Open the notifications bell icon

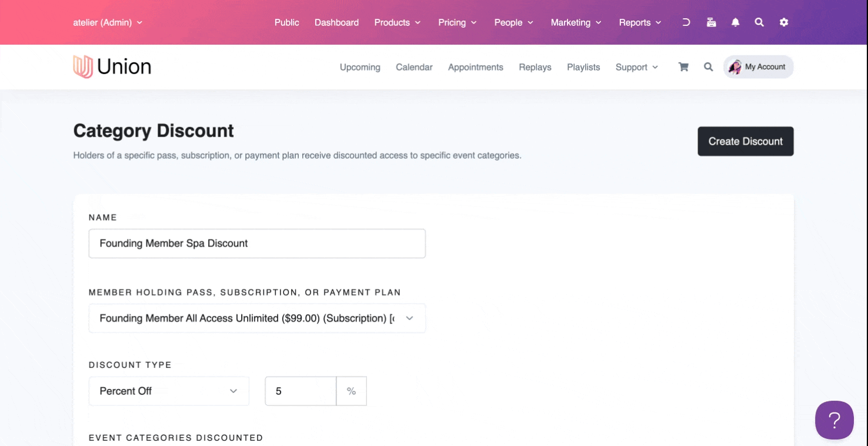pos(735,22)
